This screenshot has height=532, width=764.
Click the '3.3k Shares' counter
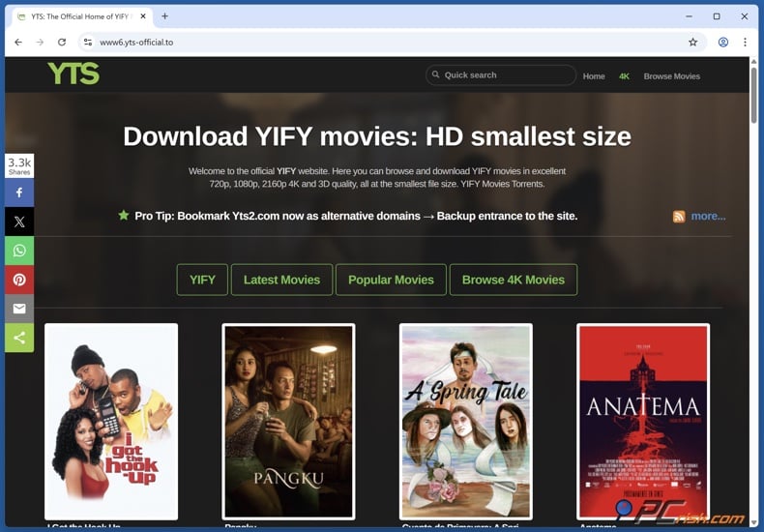point(19,166)
